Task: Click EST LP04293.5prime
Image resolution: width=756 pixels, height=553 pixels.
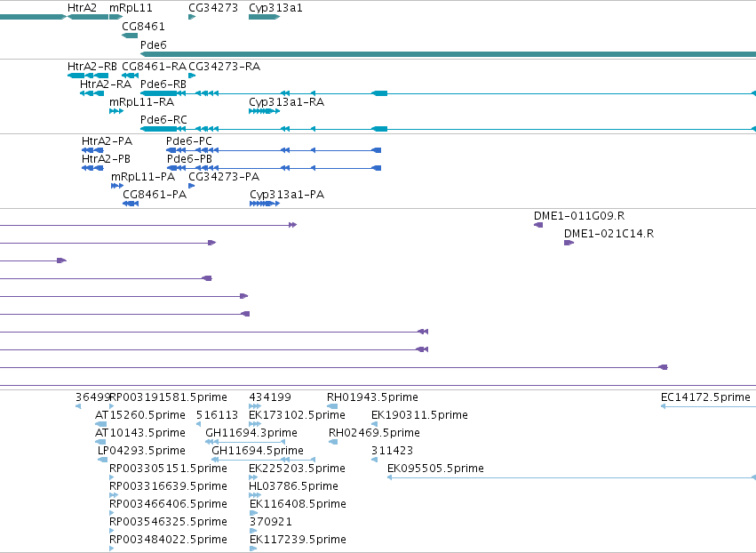Action: pyautogui.click(x=142, y=451)
